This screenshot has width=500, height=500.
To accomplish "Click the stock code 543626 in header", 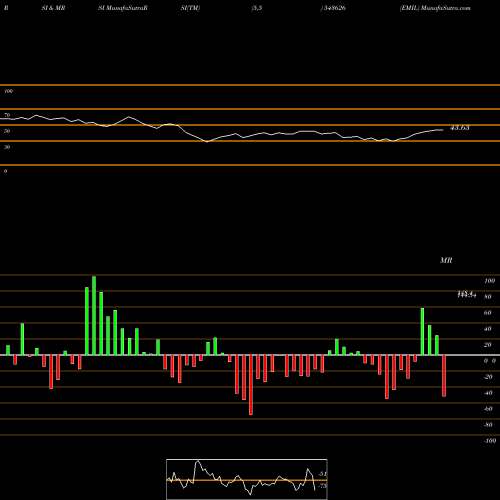I will (334, 8).
